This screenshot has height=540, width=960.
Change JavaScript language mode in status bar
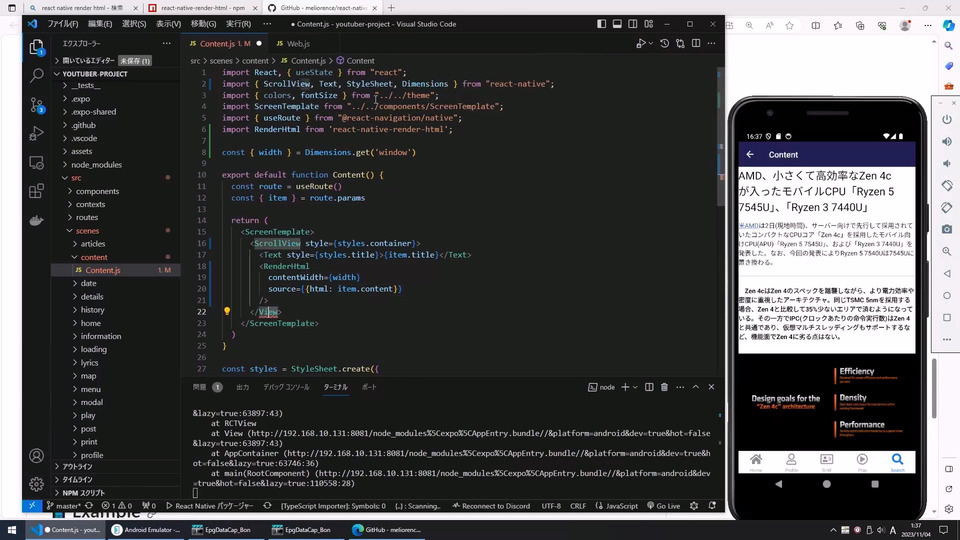point(617,506)
